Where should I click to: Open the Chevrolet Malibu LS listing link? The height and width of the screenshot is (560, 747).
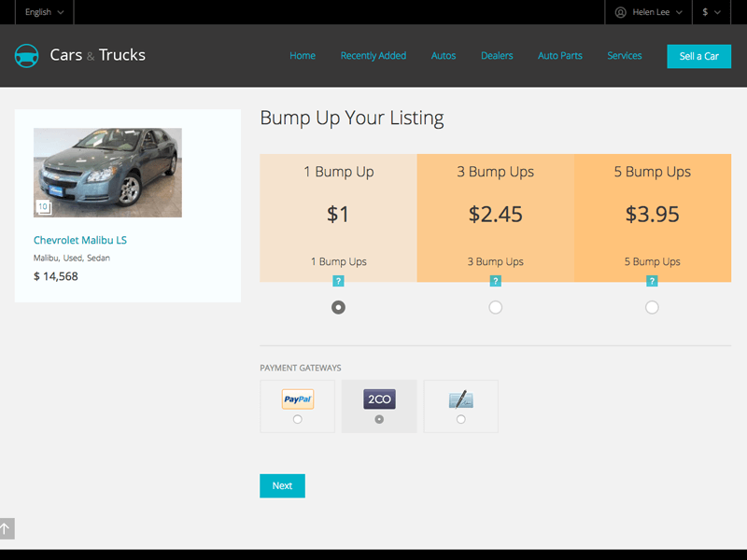click(80, 240)
